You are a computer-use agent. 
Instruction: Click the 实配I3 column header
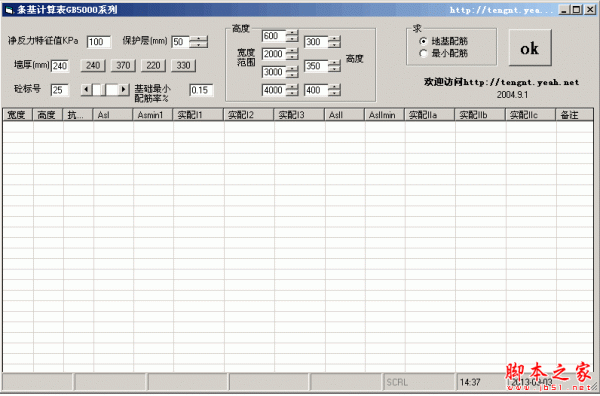tap(299, 115)
